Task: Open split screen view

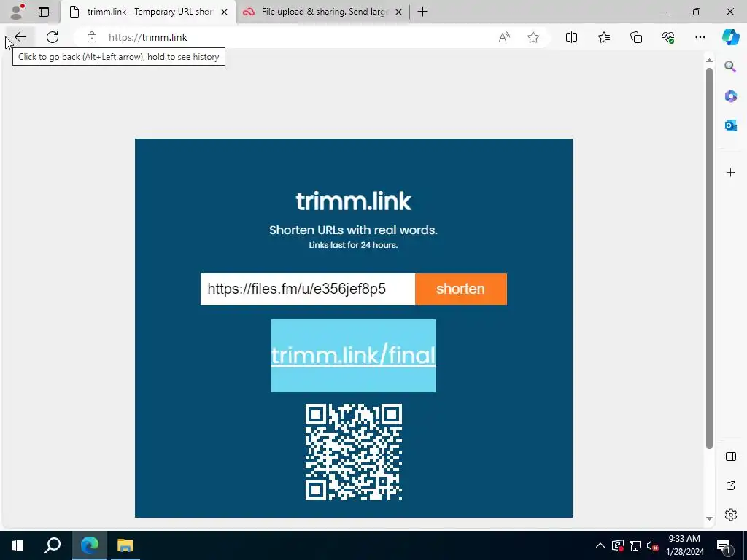Action: [571, 37]
